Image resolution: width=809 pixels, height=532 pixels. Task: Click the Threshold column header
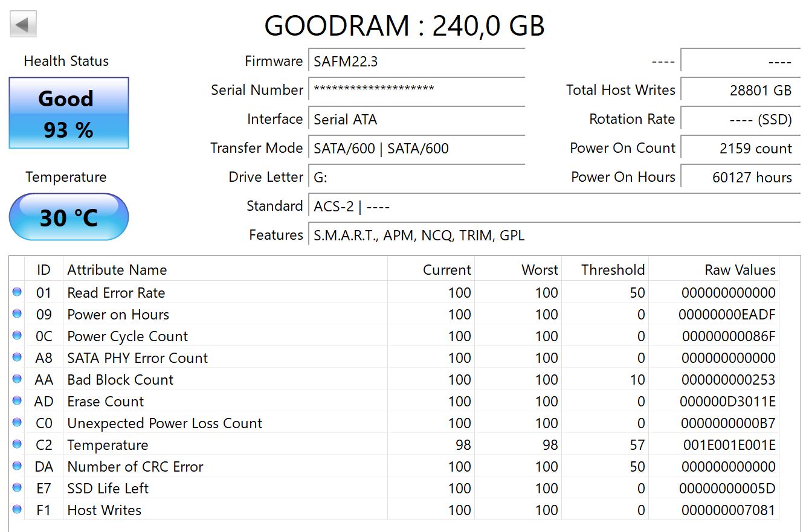coord(605,270)
